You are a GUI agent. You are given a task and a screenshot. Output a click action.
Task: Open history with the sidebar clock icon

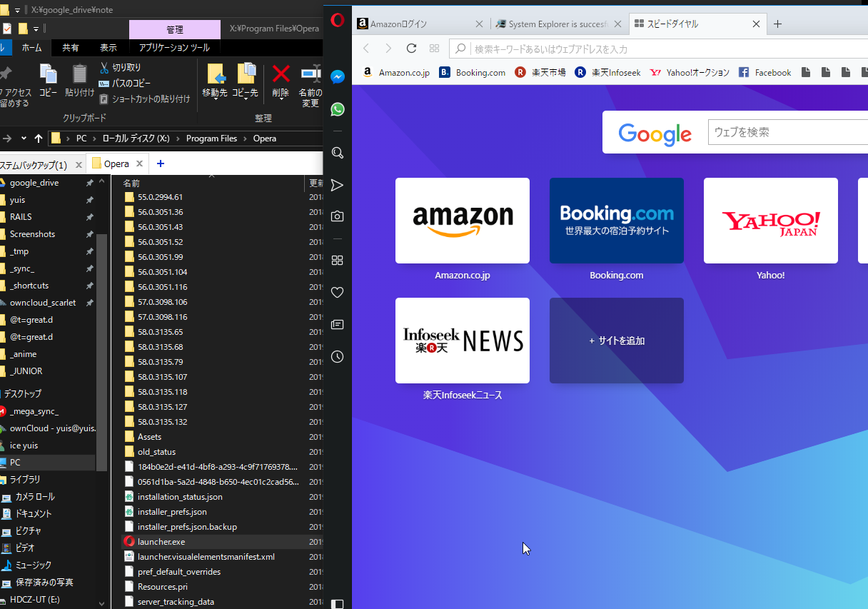click(x=338, y=356)
